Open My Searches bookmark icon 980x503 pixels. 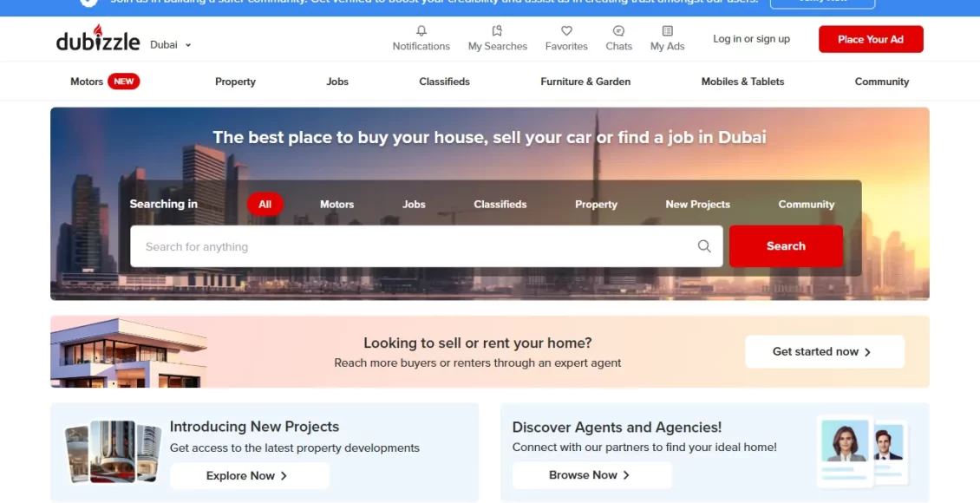pos(497,31)
